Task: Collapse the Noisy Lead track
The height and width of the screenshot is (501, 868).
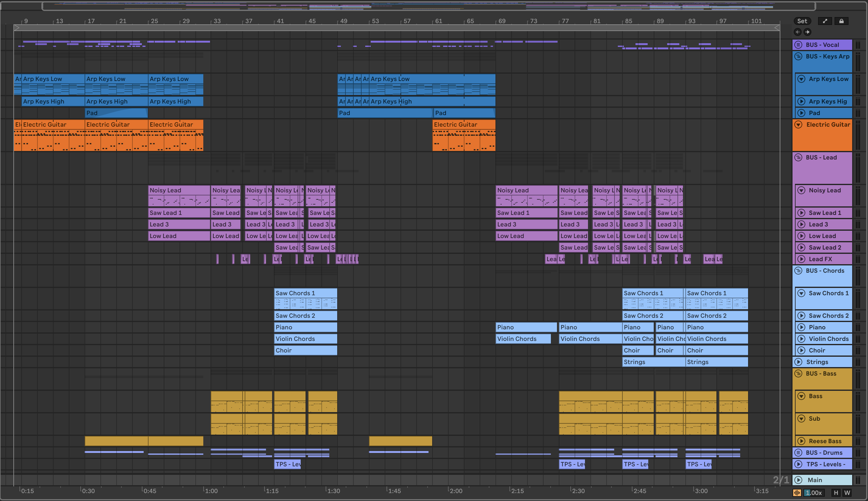Action: (x=801, y=190)
